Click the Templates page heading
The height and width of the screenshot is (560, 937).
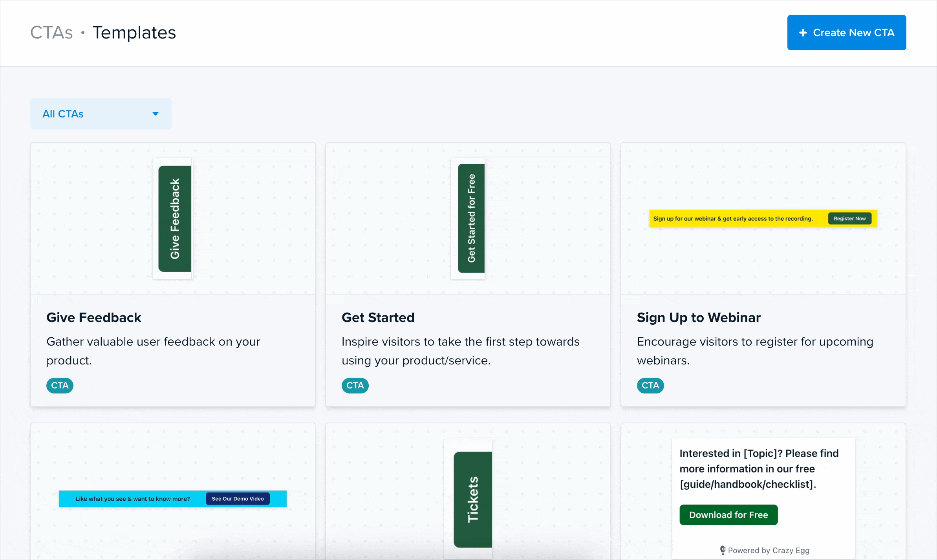pos(134,33)
